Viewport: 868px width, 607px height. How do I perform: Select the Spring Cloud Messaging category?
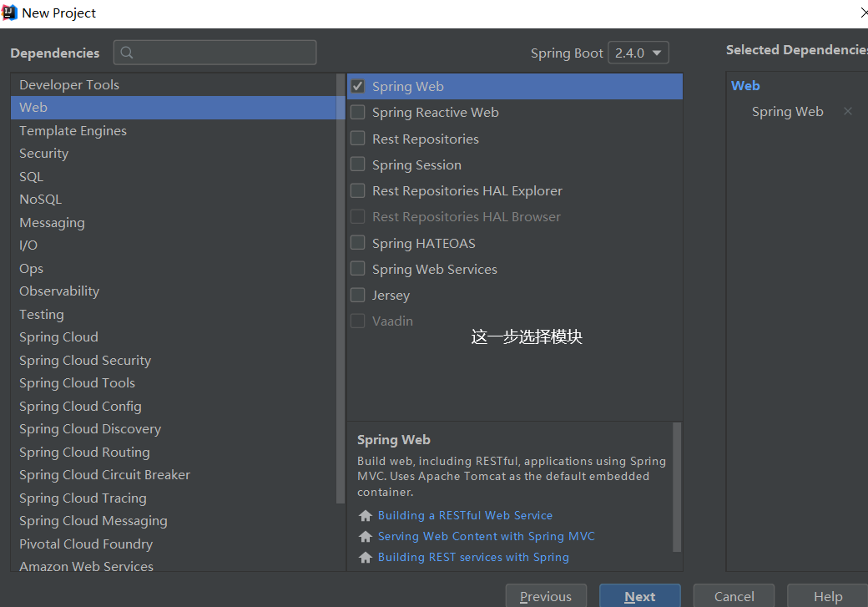pos(174,521)
